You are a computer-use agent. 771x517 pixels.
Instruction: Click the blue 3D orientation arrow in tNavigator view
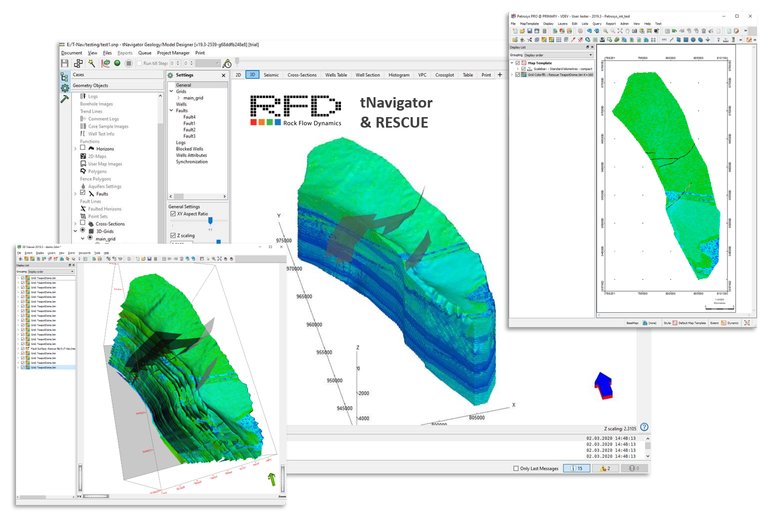coord(603,385)
